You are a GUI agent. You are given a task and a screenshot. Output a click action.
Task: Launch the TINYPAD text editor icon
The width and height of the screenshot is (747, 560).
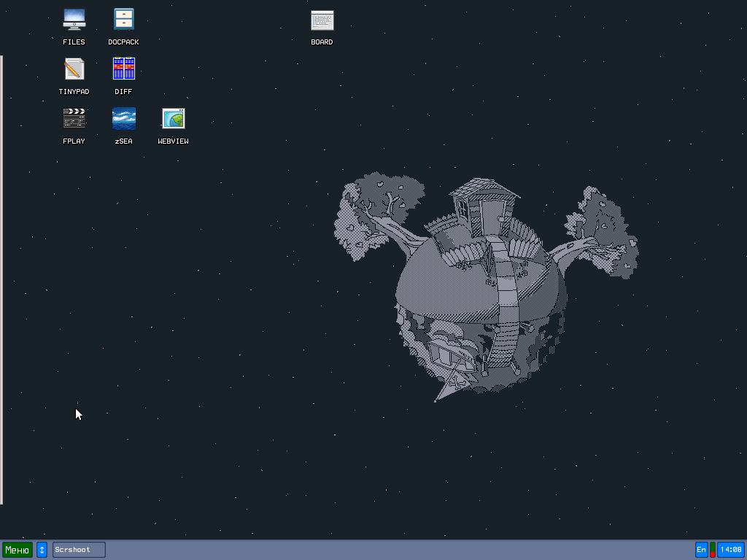[x=74, y=69]
